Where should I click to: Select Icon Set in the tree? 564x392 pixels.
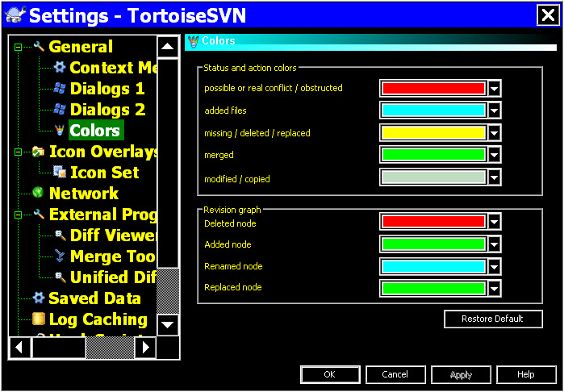click(x=104, y=173)
